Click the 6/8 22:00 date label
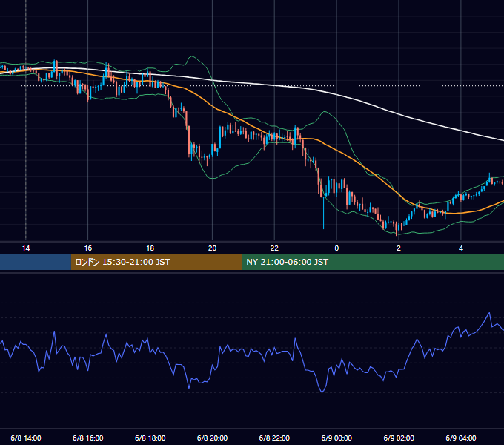This screenshot has height=445, width=504. pyautogui.click(x=274, y=438)
